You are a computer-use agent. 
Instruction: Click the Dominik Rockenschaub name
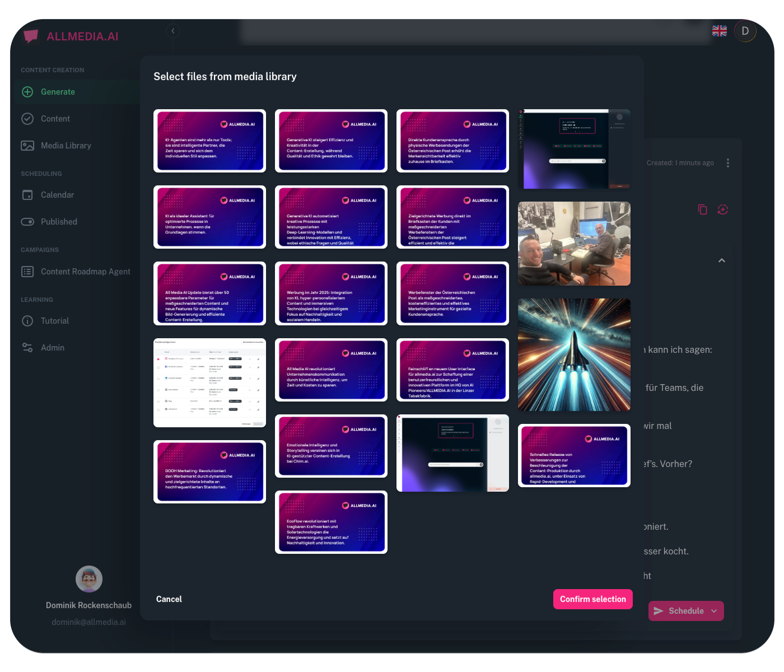click(89, 605)
